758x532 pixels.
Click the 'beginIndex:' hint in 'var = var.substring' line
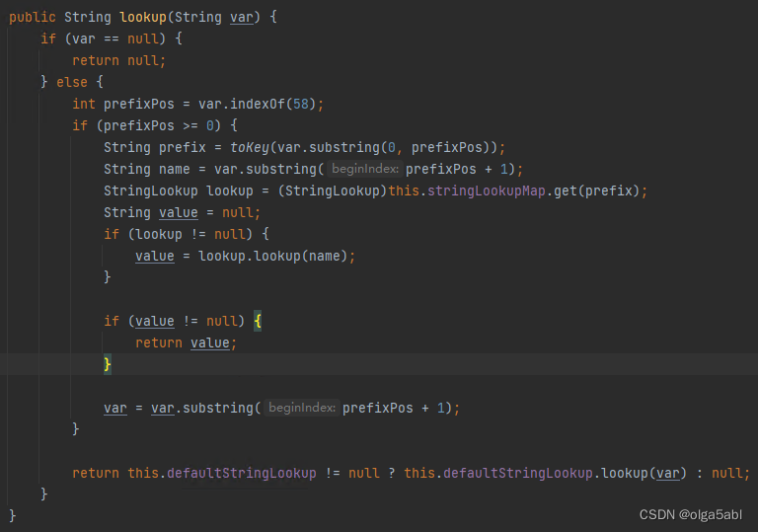(x=302, y=408)
